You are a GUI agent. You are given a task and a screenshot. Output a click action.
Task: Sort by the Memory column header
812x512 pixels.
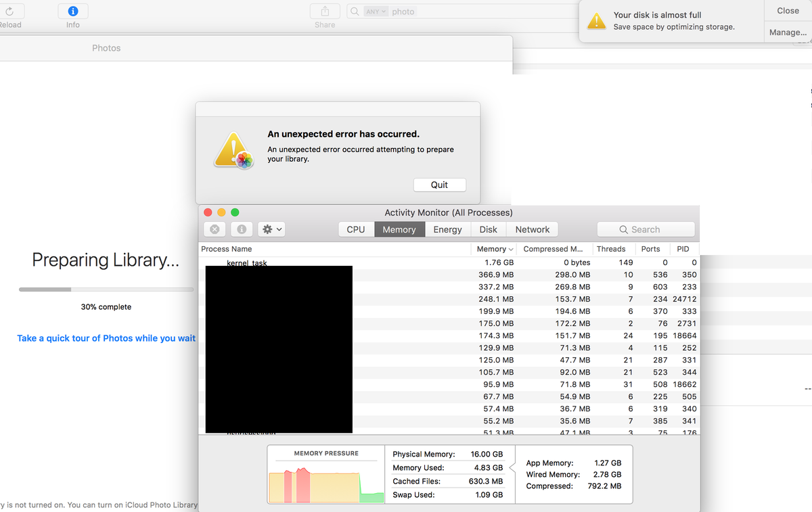point(495,249)
